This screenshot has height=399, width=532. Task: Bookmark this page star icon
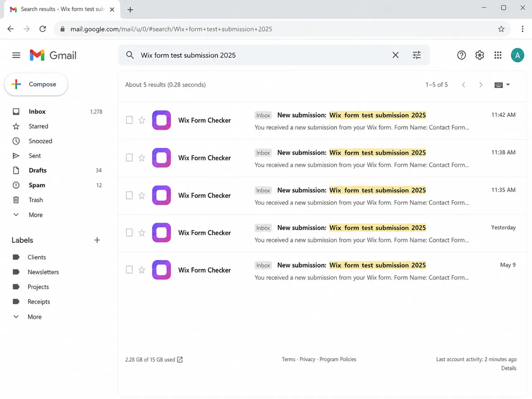(x=501, y=29)
